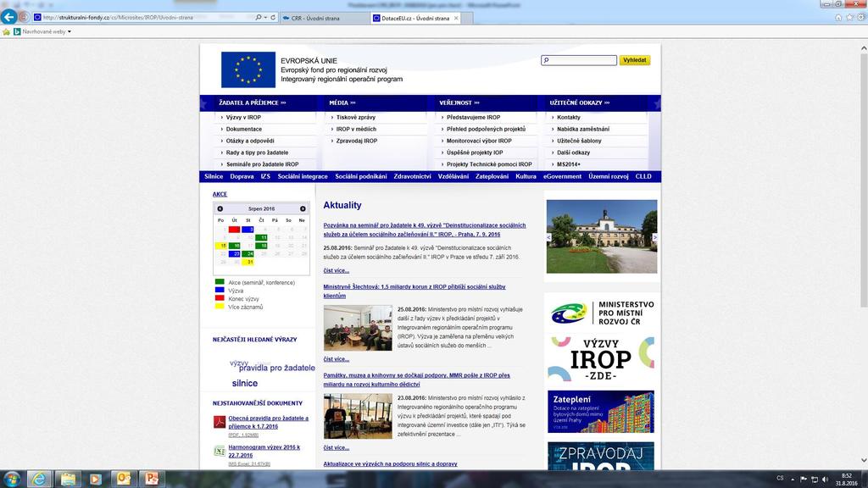Click the add-to-favorites bar star icon

click(x=7, y=31)
